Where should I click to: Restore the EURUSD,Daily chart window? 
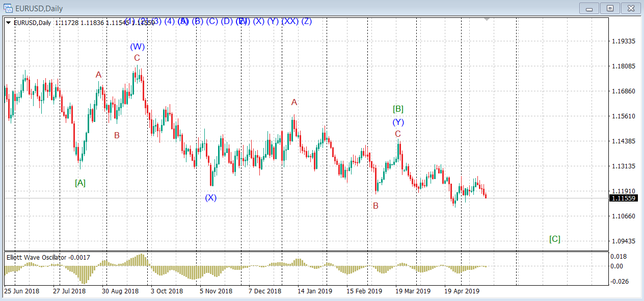610,8
